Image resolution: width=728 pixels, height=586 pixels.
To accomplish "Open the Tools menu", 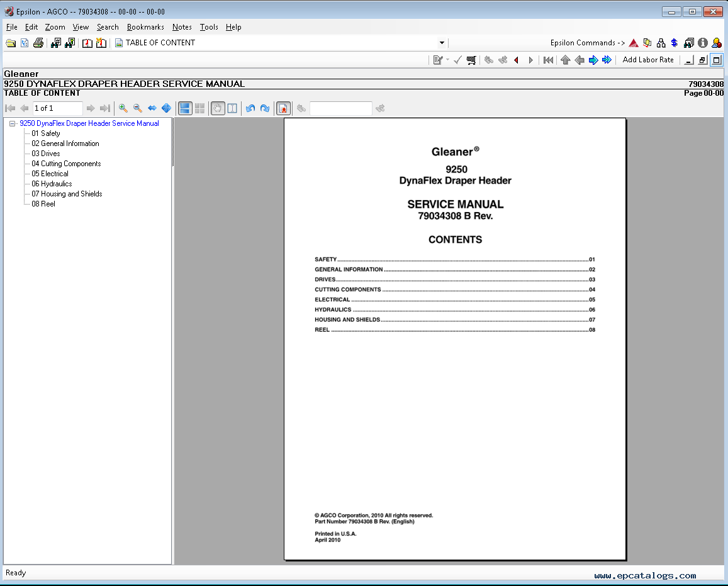I will click(209, 27).
